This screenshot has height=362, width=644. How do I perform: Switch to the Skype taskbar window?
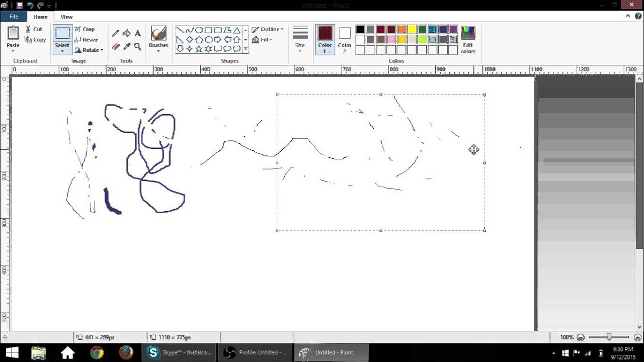(179, 352)
